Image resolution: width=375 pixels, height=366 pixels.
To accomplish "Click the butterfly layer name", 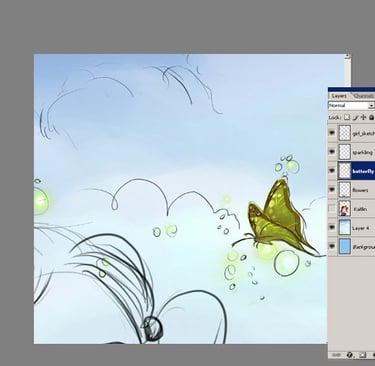I will 363,171.
